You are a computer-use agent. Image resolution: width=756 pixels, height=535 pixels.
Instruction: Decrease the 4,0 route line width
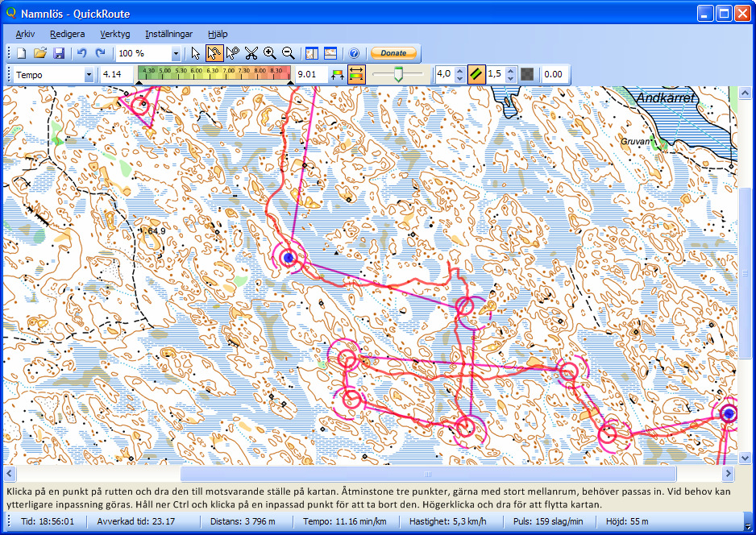click(460, 78)
